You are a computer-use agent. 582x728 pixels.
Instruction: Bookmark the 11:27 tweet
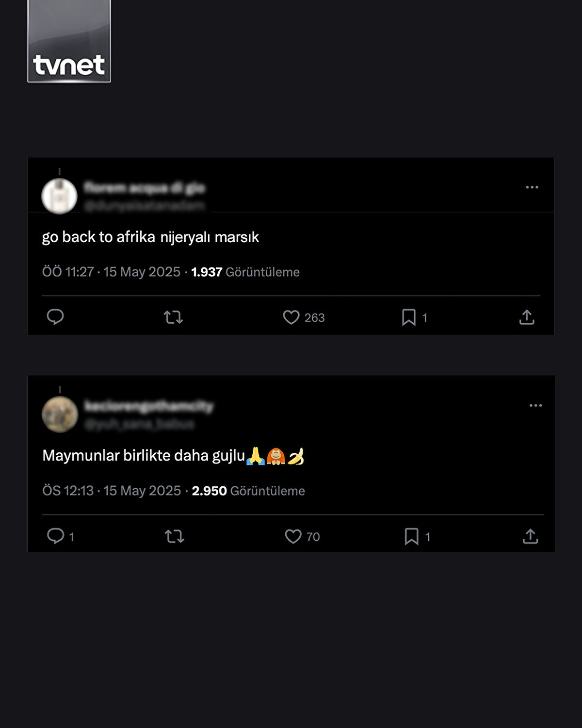[409, 317]
